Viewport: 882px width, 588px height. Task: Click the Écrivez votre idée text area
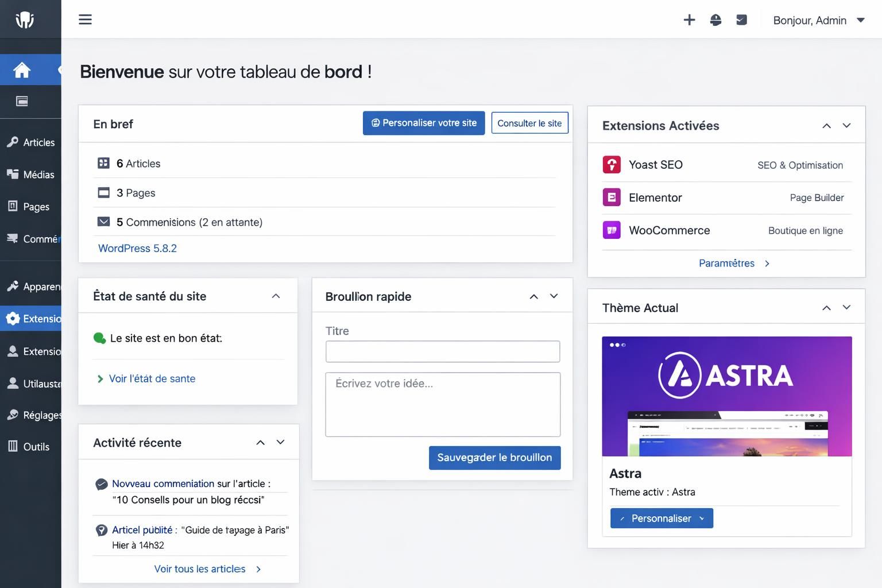[443, 404]
